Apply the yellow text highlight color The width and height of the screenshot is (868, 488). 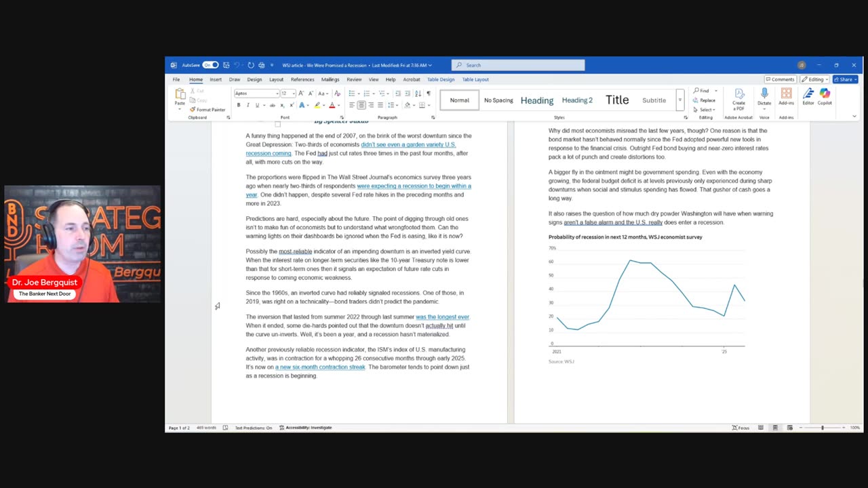point(317,105)
